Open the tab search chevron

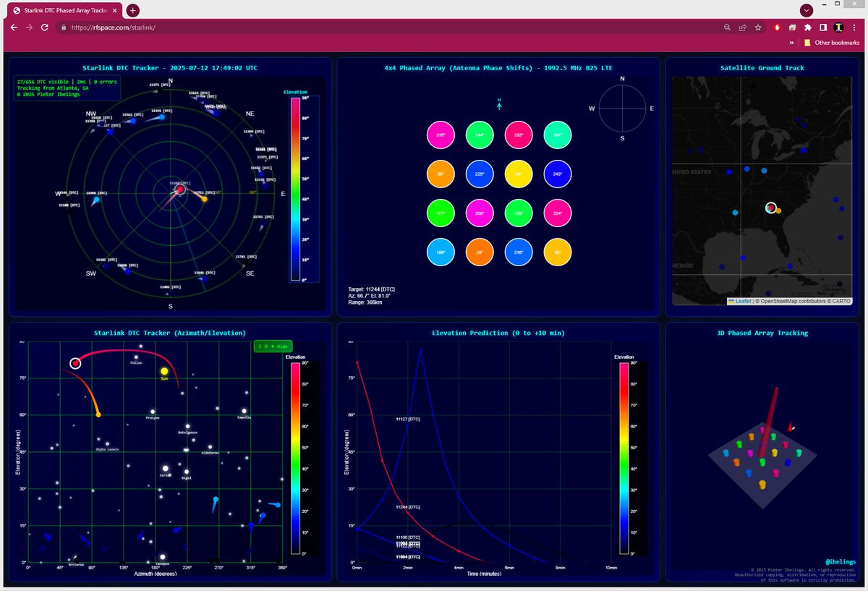pyautogui.click(x=806, y=10)
